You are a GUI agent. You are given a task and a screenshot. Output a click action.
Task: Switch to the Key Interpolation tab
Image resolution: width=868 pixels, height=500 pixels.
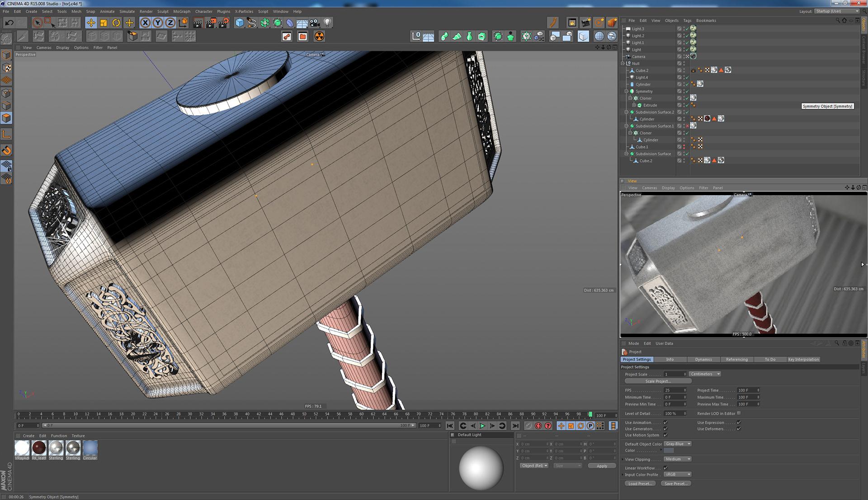pos(803,360)
